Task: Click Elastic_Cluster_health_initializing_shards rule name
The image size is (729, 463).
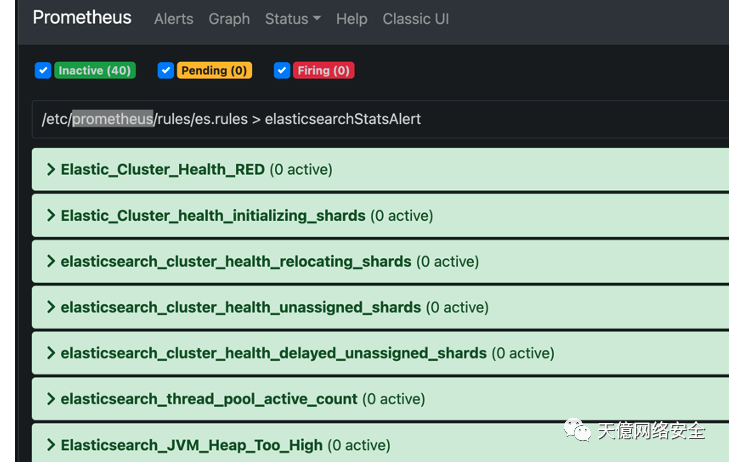Action: coord(213,216)
